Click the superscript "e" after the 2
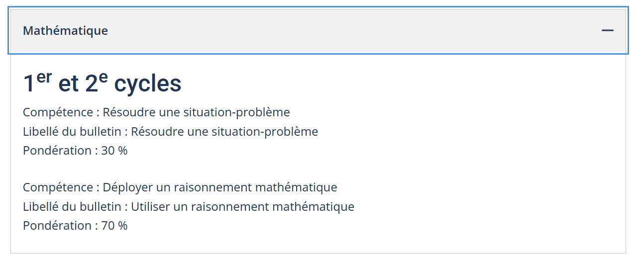Image resolution: width=644 pixels, height=261 pixels. 103,78
